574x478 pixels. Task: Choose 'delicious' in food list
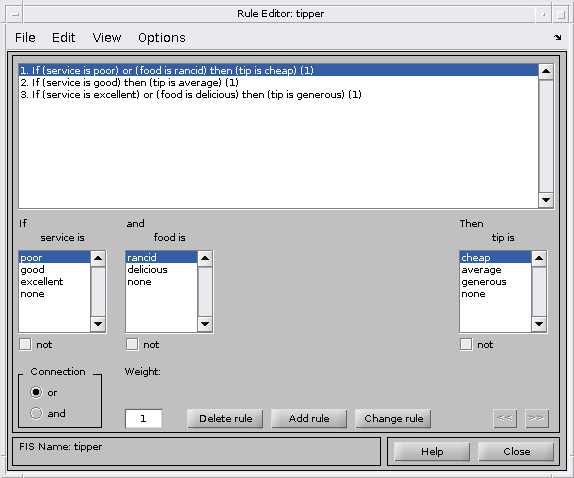161,270
